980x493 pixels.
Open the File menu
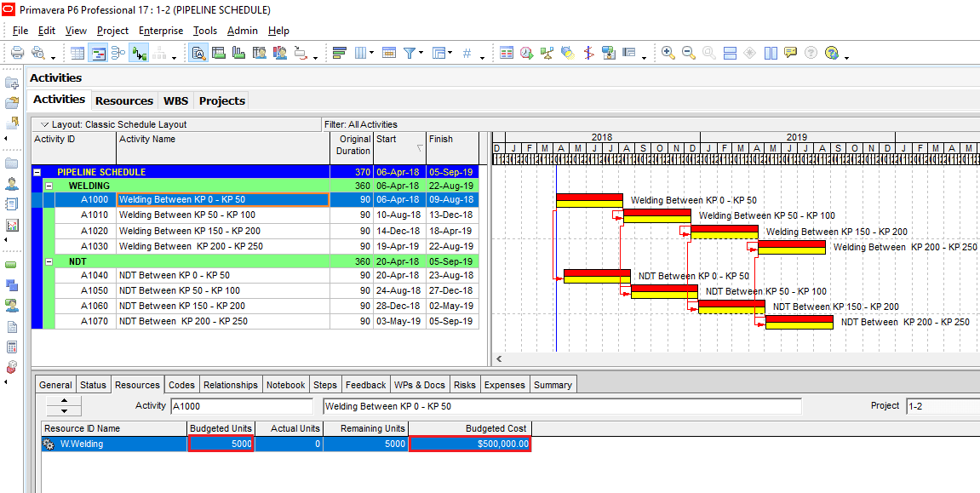20,31
